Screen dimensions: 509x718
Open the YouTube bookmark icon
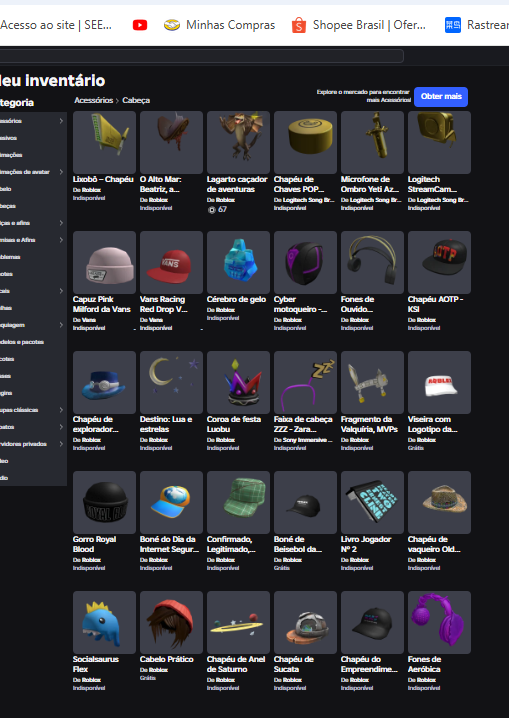point(140,25)
